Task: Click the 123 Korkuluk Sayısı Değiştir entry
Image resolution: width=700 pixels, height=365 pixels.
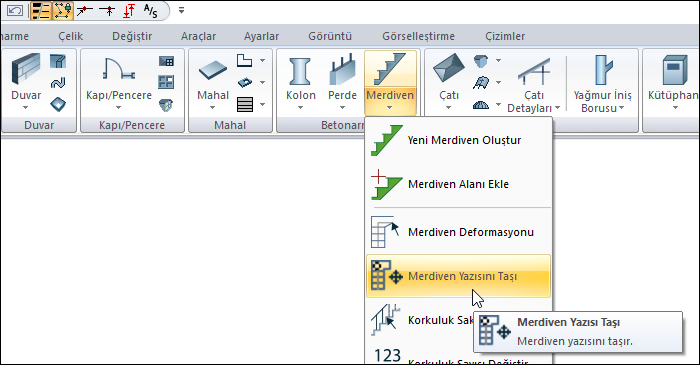Action: click(458, 355)
